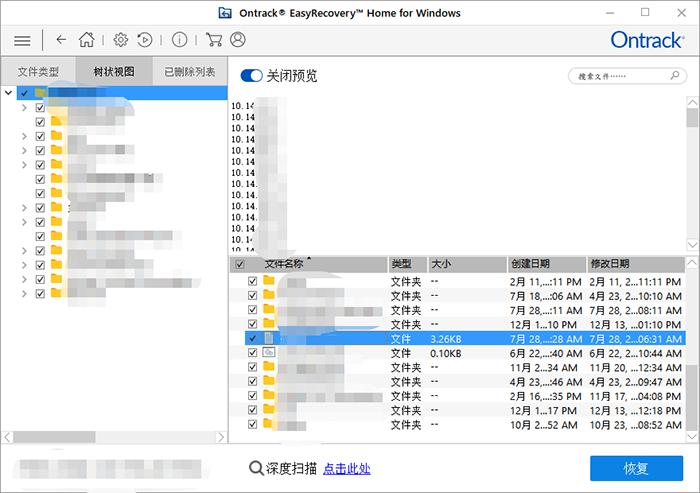Click folder icon in row modified 09:47 AM

point(269,381)
